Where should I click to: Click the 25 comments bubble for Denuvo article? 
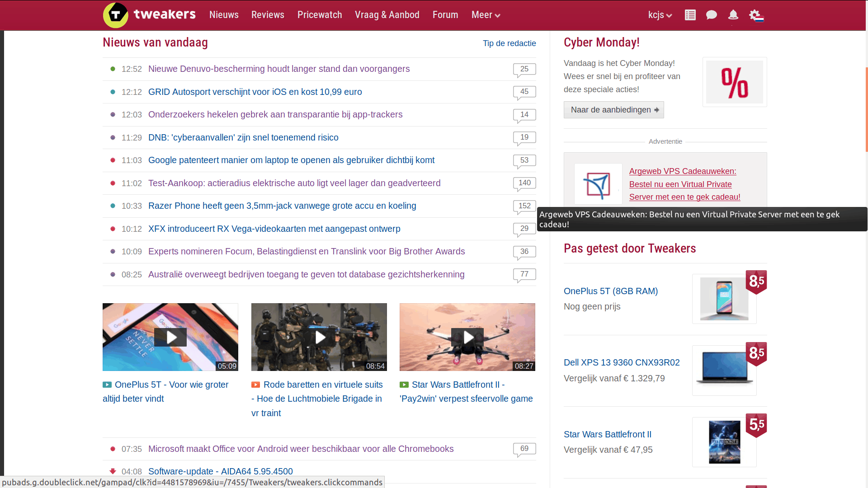coord(524,69)
